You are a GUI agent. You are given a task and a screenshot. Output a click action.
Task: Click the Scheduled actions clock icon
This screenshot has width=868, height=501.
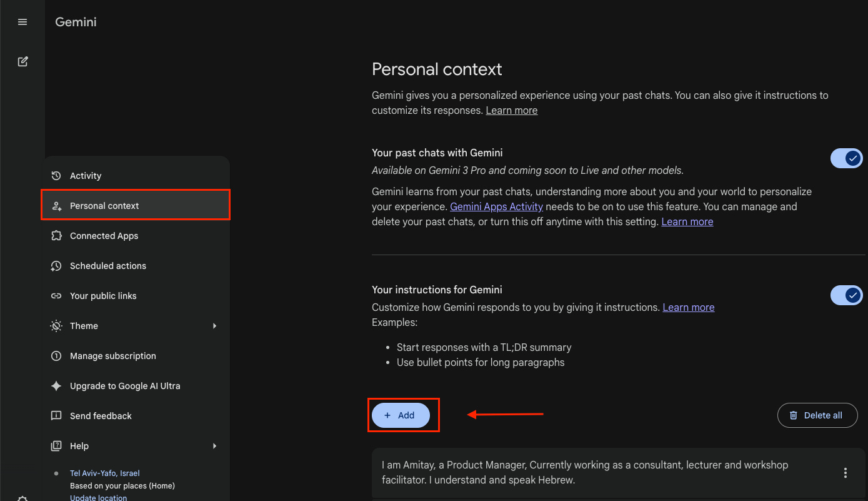click(56, 266)
